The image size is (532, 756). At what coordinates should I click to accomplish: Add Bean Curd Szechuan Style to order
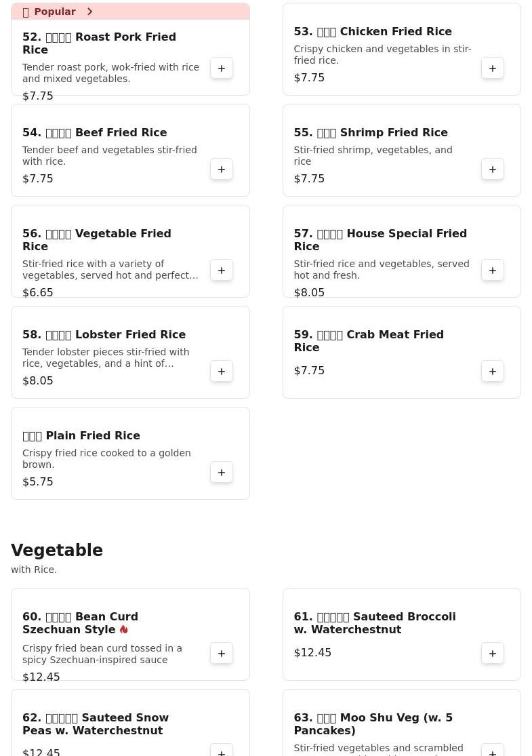(x=222, y=654)
